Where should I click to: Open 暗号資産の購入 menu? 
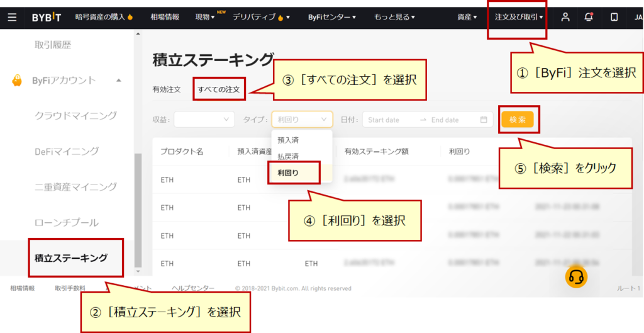click(104, 17)
